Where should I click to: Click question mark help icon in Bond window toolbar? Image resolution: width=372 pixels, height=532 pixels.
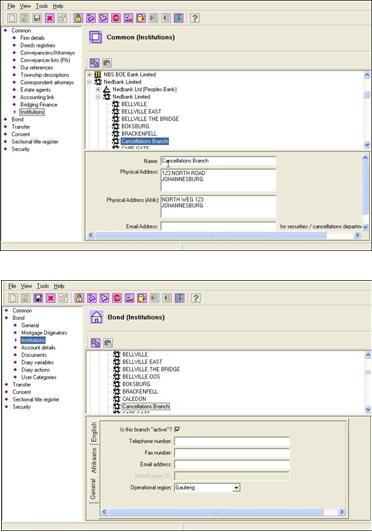click(x=196, y=298)
